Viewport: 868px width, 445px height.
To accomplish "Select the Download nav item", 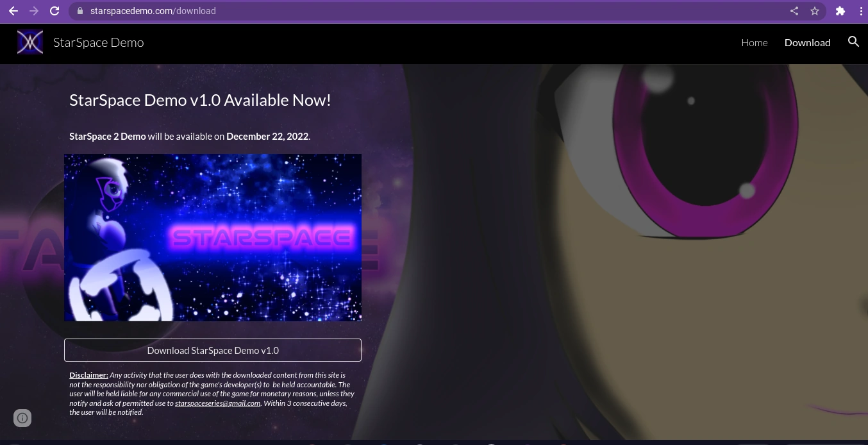I will click(808, 42).
